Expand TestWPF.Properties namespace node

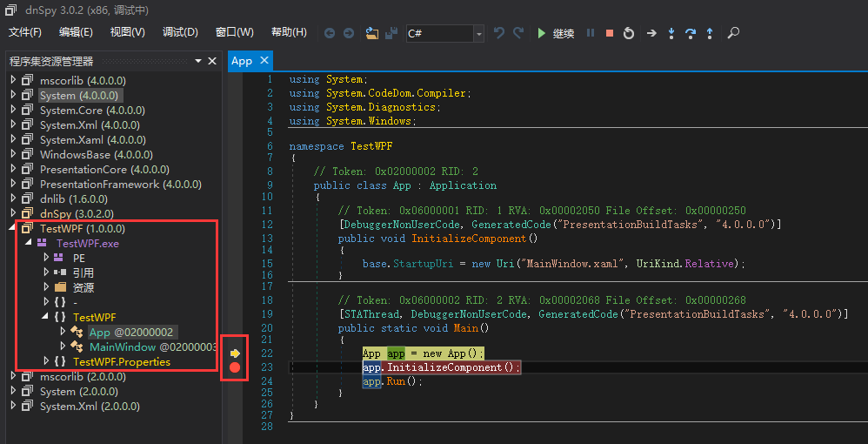point(46,361)
